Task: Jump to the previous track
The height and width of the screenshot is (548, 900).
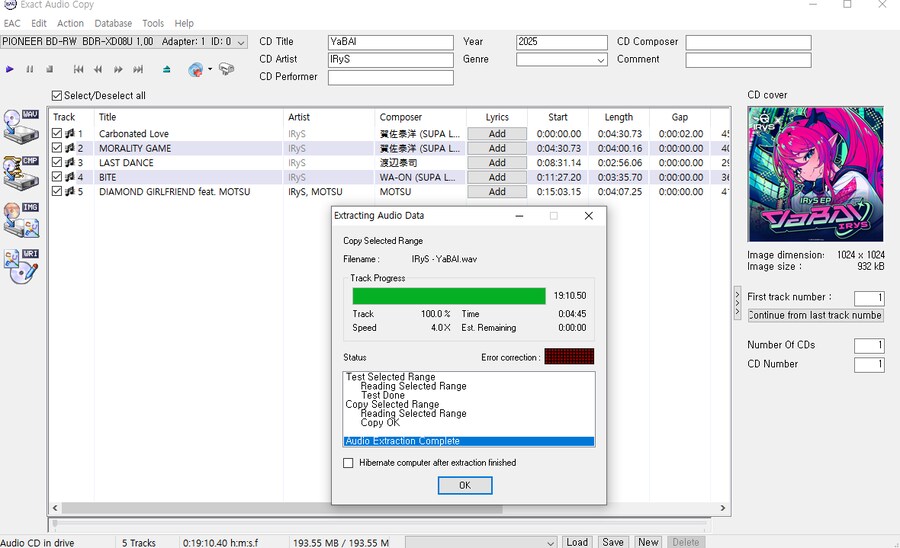Action: [79, 69]
